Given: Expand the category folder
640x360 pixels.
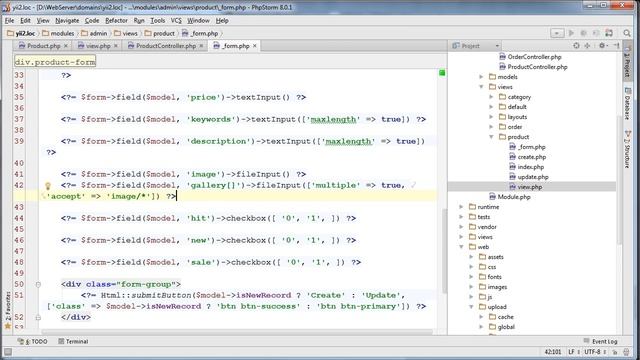Looking at the screenshot, I should pos(491,97).
